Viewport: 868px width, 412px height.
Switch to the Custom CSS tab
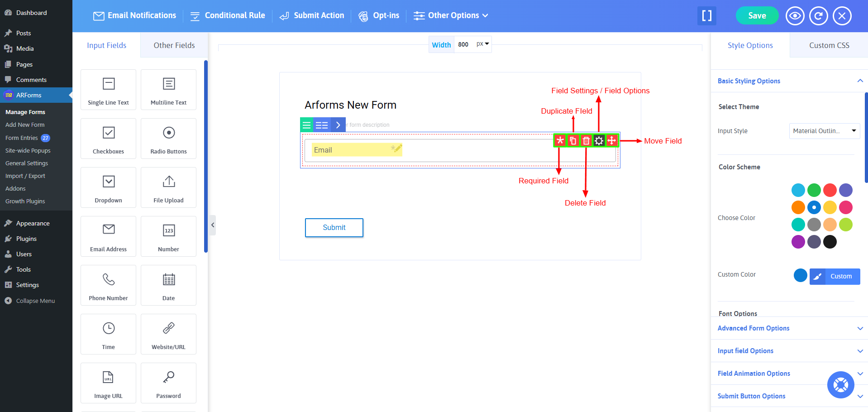click(829, 45)
